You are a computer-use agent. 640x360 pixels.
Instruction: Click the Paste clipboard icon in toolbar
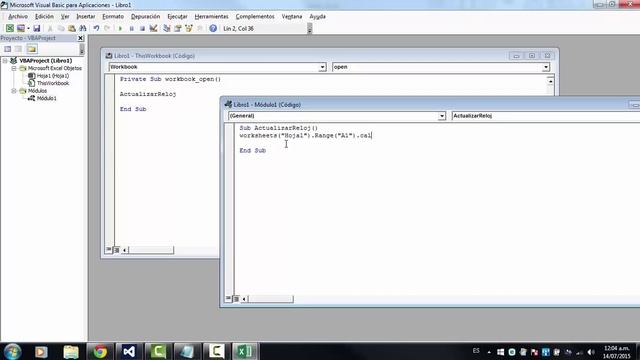click(x=72, y=28)
